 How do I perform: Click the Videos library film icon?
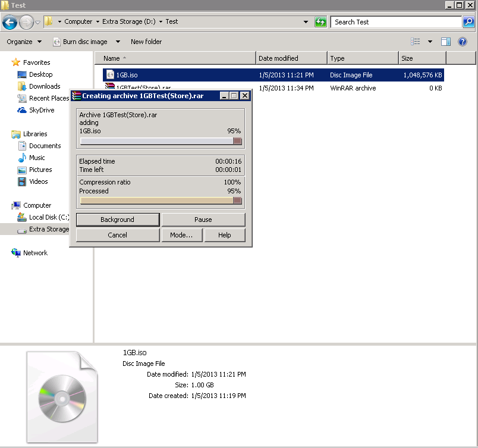pyautogui.click(x=22, y=182)
